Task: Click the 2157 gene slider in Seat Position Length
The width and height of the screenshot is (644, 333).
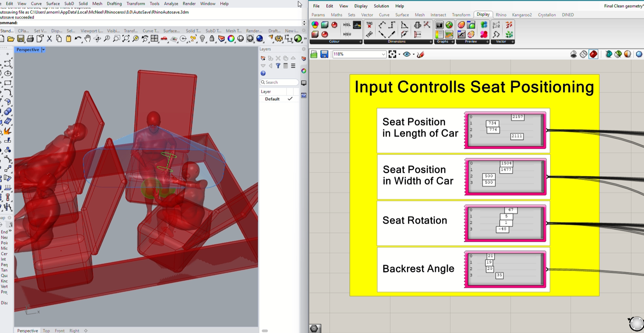Action: tap(518, 117)
